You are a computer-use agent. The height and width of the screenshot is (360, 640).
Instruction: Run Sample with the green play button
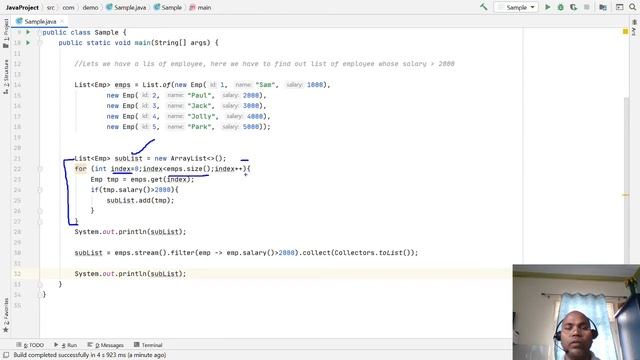point(548,7)
